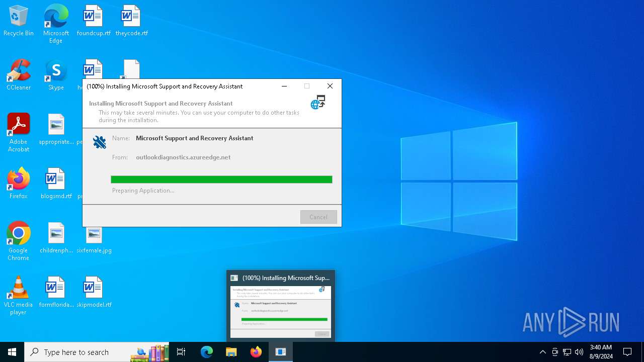The image size is (644, 362).
Task: Close the installer dialog window
Action: pyautogui.click(x=330, y=86)
